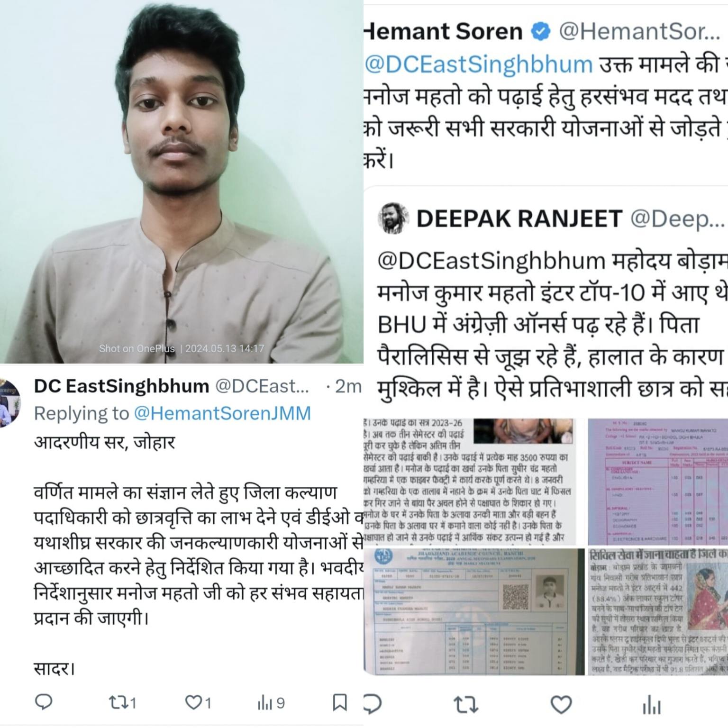Screen dimensions: 728x728
Task: Like the DC EastSinghbhum reply
Action: pos(198,702)
